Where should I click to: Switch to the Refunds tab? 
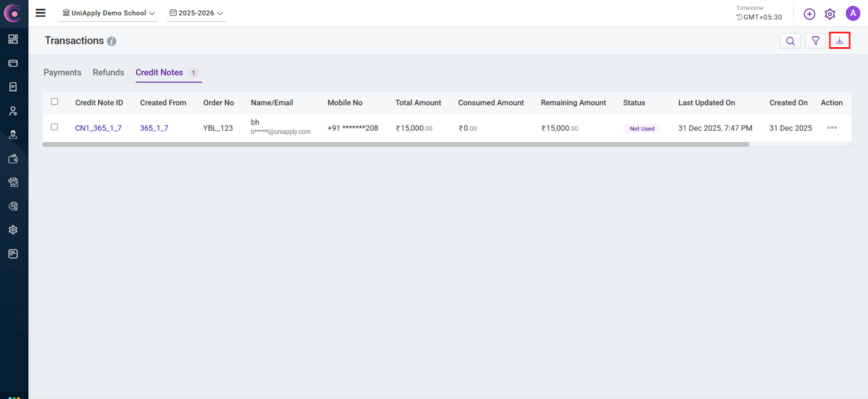point(108,73)
